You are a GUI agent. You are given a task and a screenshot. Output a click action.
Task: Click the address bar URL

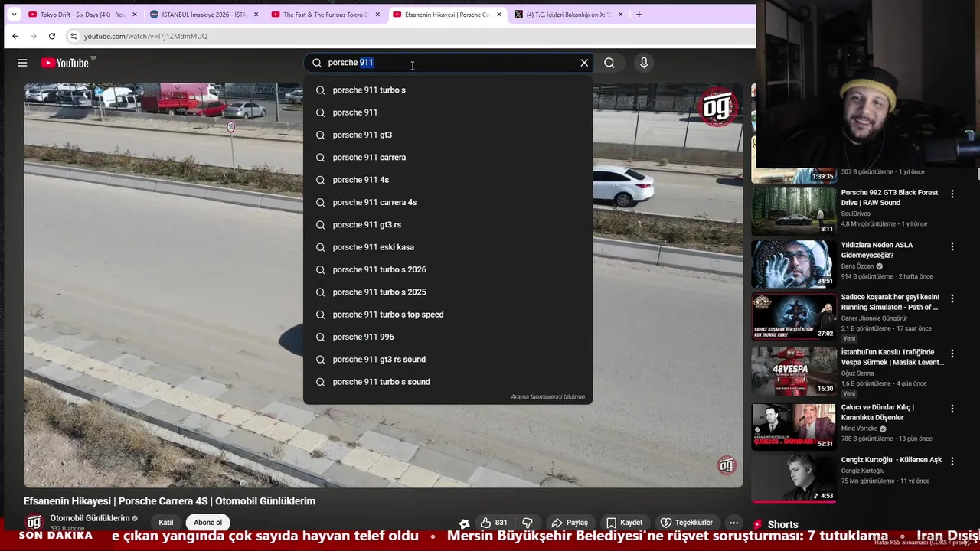point(145,36)
